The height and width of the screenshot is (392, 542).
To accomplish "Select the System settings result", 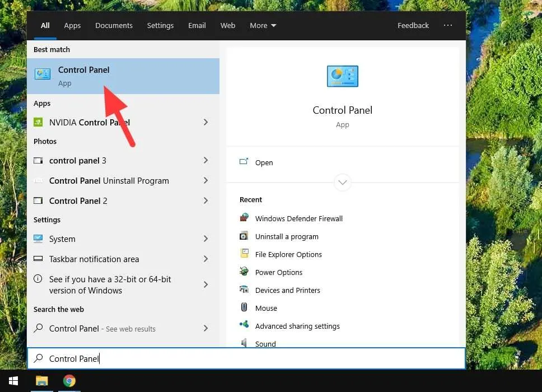I will click(x=123, y=239).
